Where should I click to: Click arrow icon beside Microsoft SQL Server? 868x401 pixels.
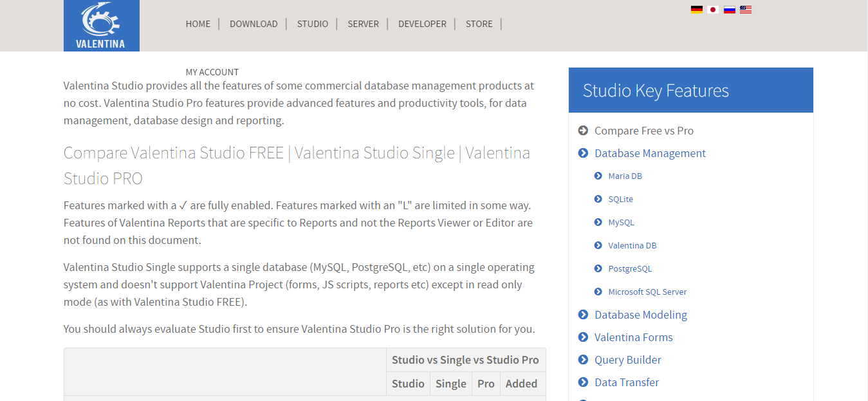click(x=598, y=292)
